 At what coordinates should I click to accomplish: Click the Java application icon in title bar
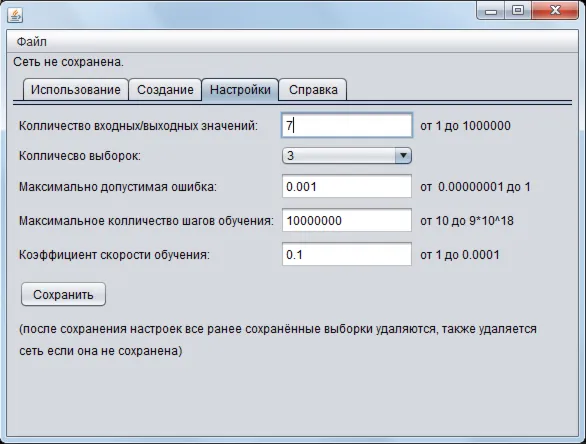coord(15,15)
